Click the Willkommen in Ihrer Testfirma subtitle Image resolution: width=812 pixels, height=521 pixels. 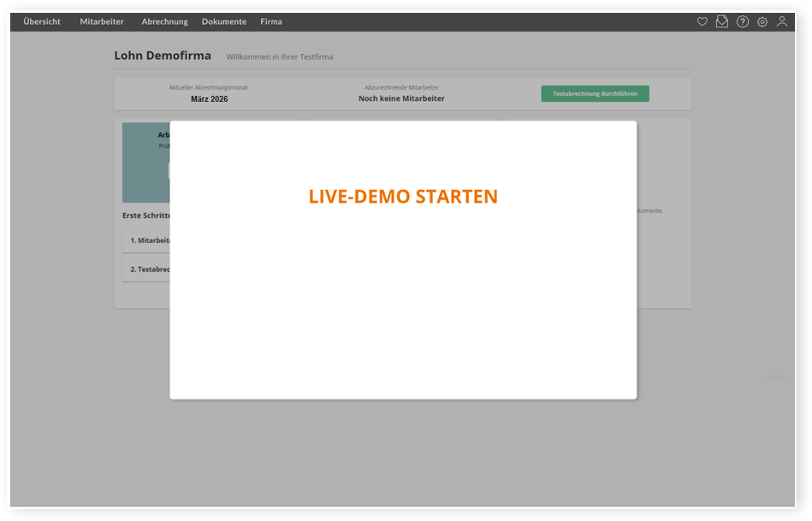[280, 57]
